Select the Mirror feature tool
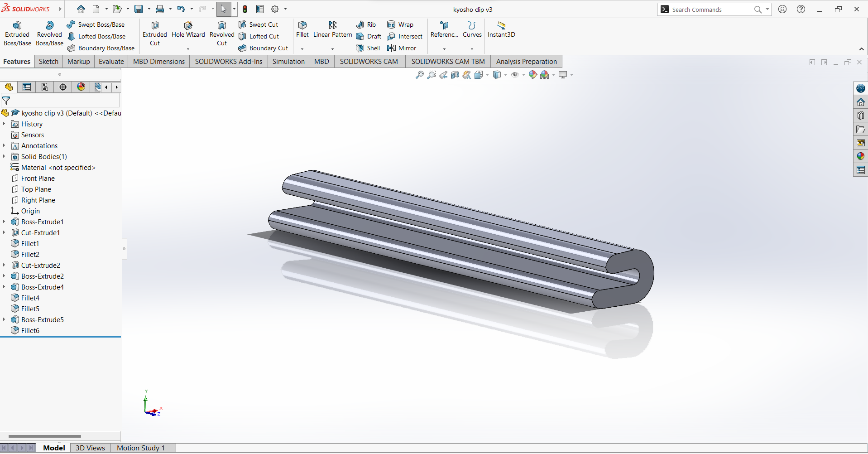 [x=401, y=48]
